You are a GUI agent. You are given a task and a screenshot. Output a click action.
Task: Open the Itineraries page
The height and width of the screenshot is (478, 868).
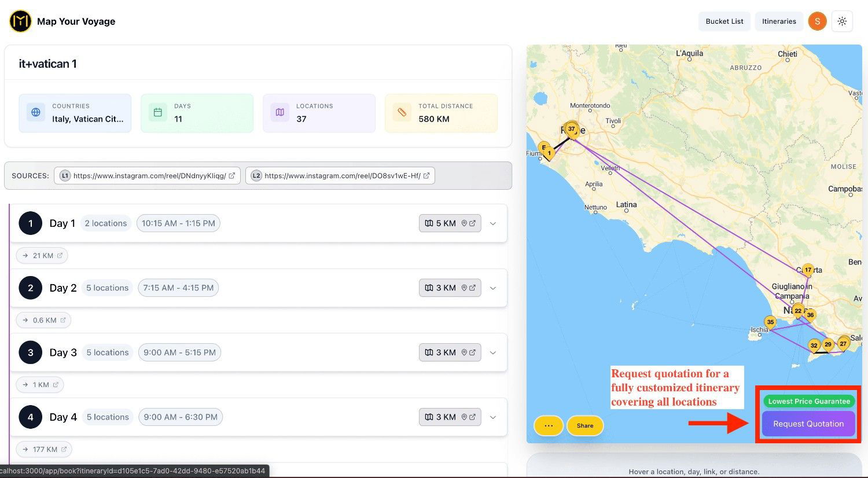779,21
